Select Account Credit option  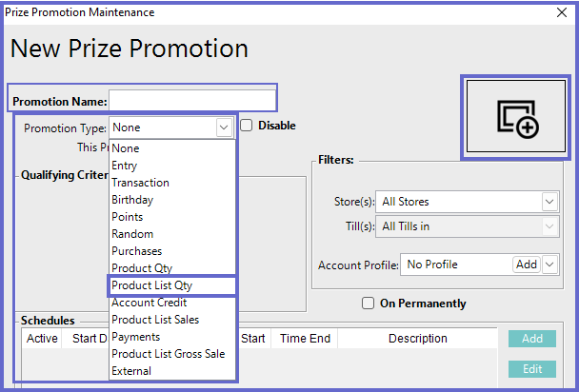(x=149, y=303)
